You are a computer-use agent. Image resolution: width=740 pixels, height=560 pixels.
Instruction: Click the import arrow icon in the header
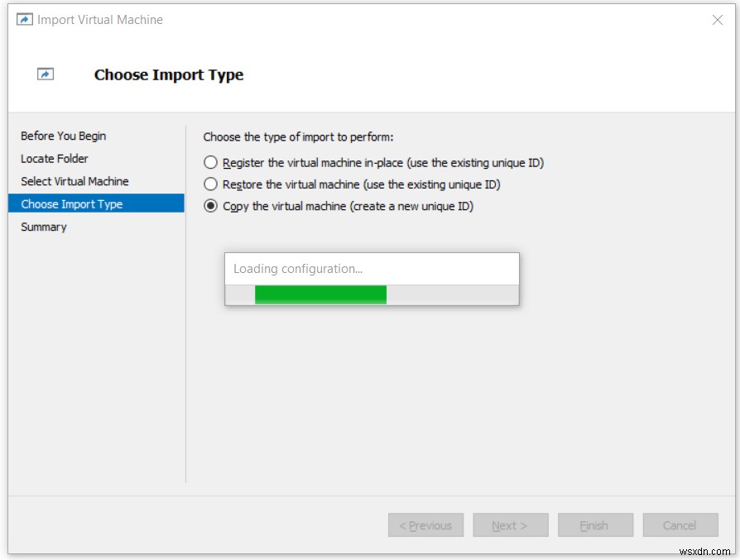(x=45, y=74)
